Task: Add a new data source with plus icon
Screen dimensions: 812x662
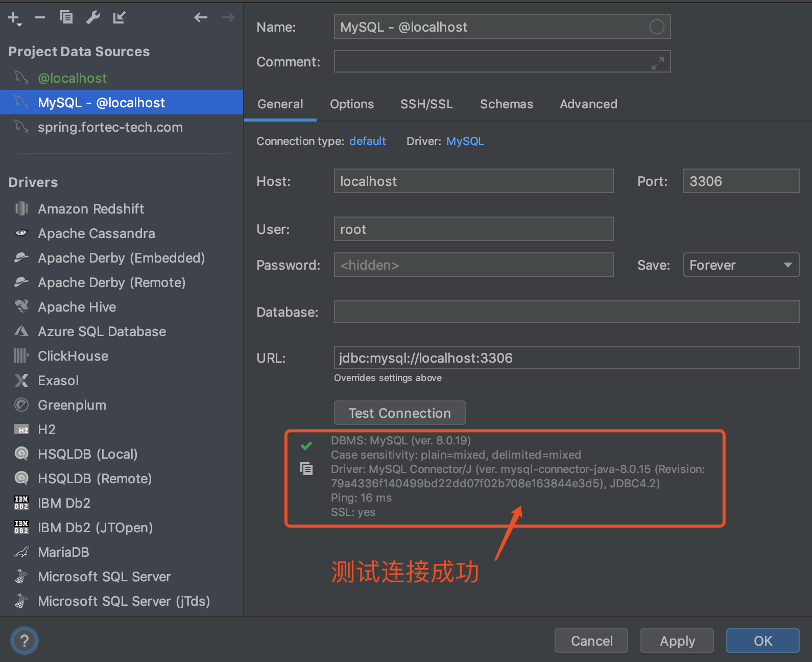Action: coord(15,18)
